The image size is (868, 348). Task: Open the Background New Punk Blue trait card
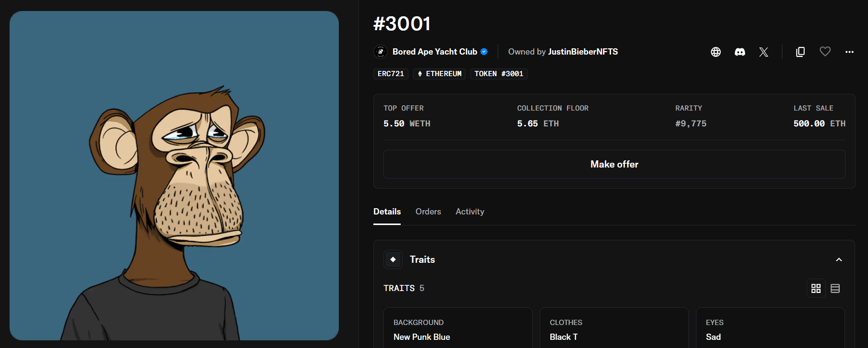tap(458, 328)
